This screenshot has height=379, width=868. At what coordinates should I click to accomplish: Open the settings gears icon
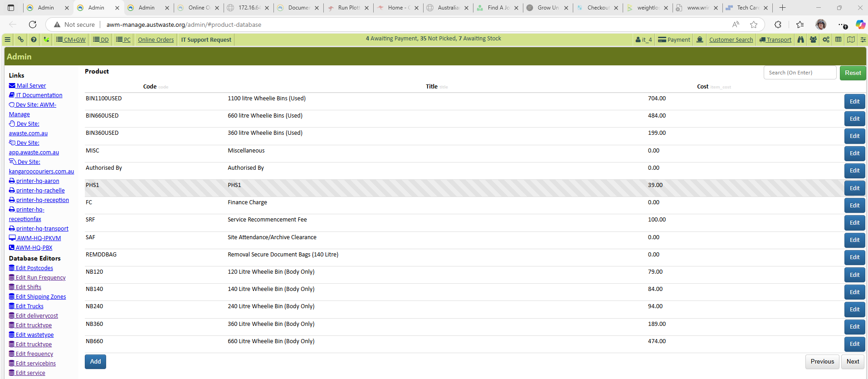826,39
